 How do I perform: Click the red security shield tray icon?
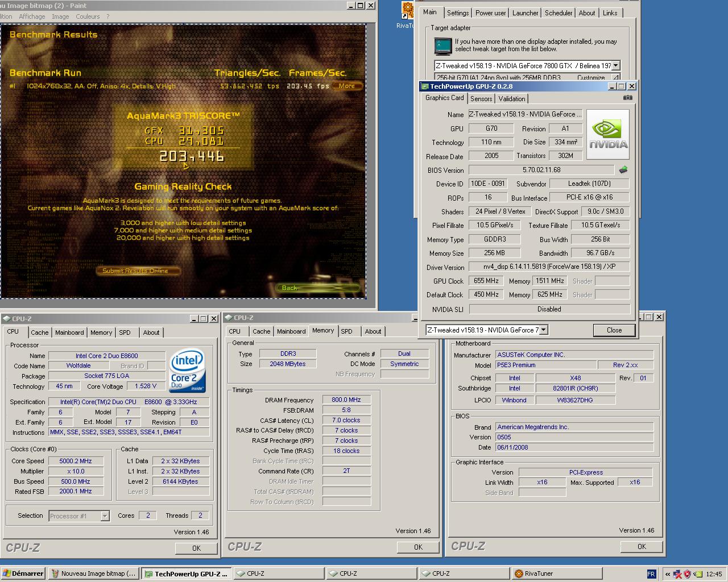point(687,574)
